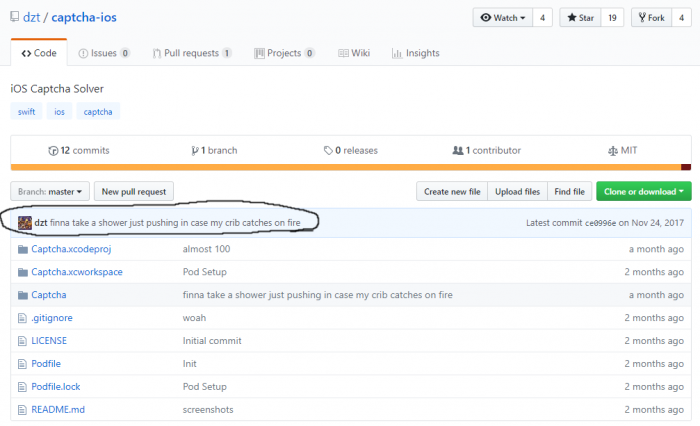Click Create new file button
The image size is (700, 426).
(x=452, y=192)
